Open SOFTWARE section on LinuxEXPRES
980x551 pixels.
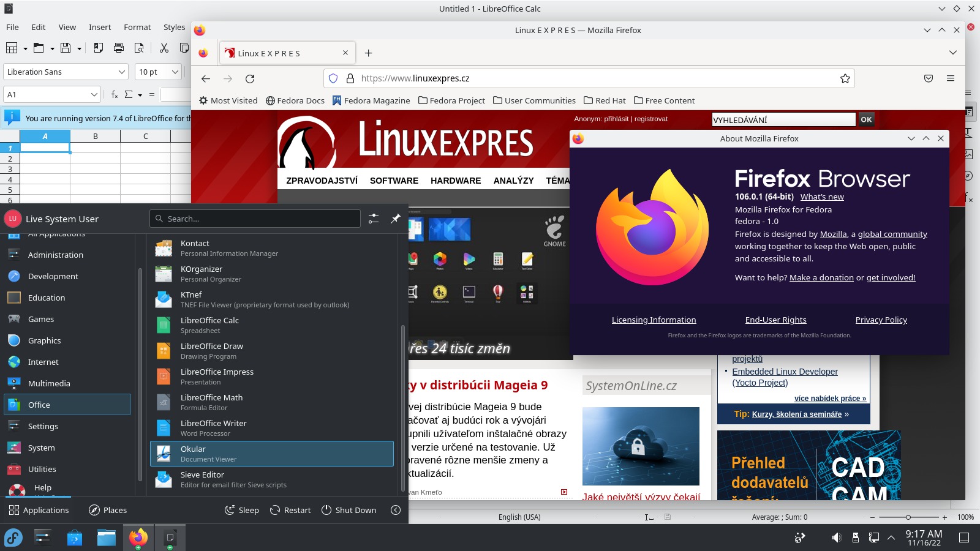394,181
